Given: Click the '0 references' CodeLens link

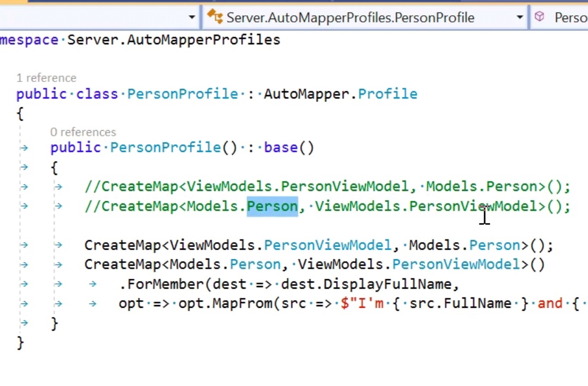Looking at the screenshot, I should [x=83, y=132].
